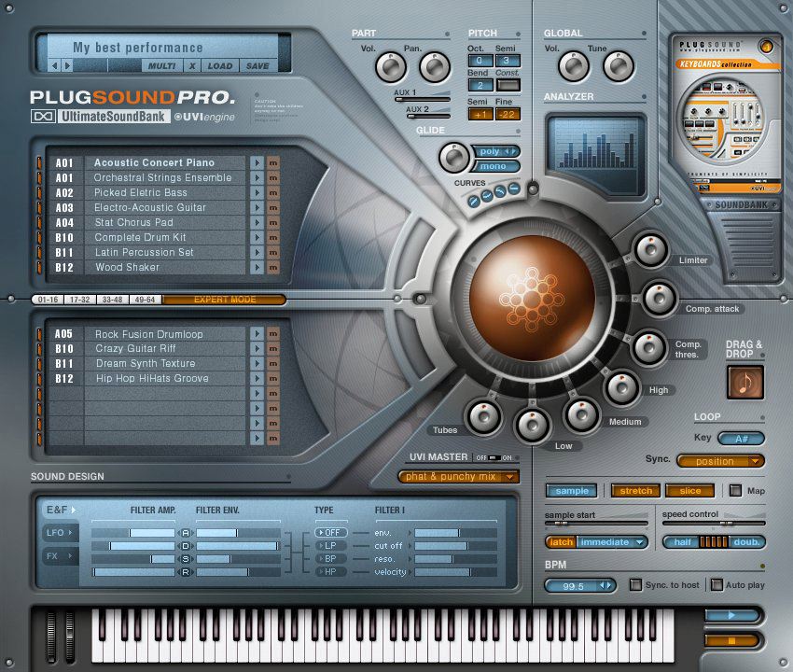Click m button for Crazy Guitar Riff
Image resolution: width=793 pixels, height=672 pixels.
273,349
